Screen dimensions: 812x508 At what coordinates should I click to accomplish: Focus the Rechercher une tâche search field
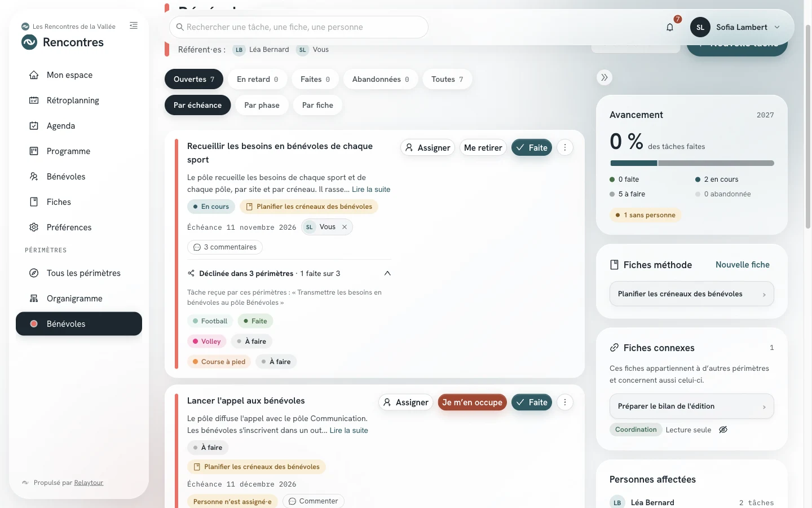click(x=299, y=27)
